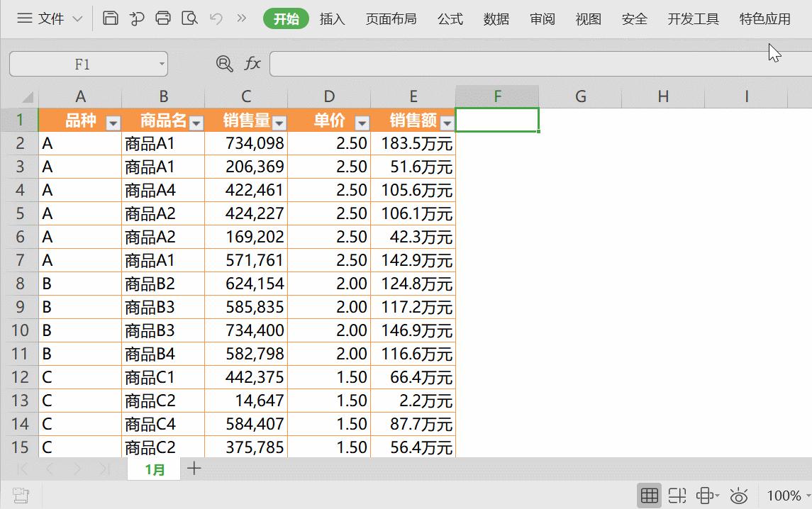Click the magnifier icon beside the formula bar
Screen dimensions: 812x509
point(224,63)
